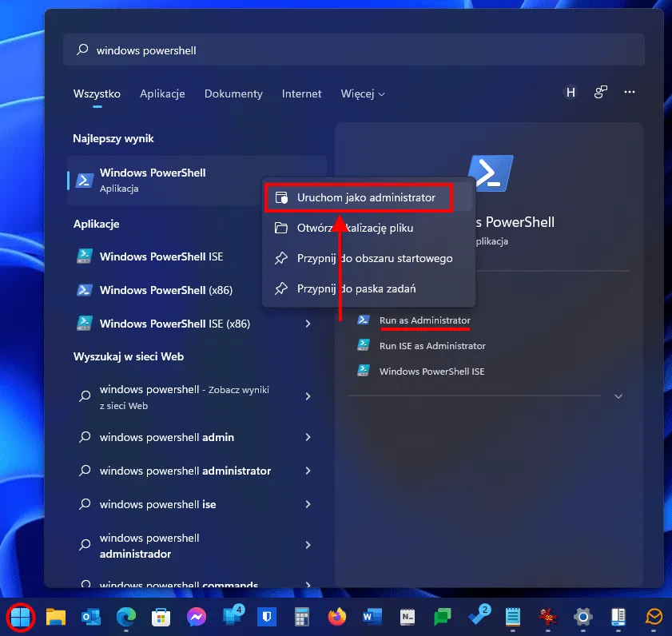Choose 'Otwórz lokalizację pliku' menu entry
Screen dimensions: 672x636
point(368,228)
